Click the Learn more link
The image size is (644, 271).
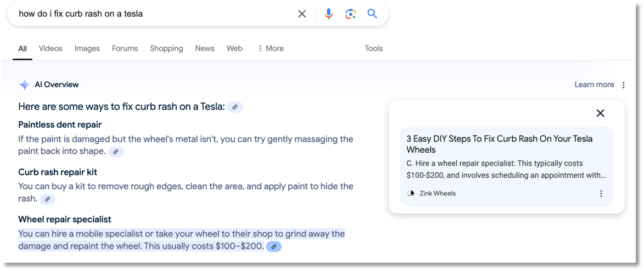(x=594, y=84)
